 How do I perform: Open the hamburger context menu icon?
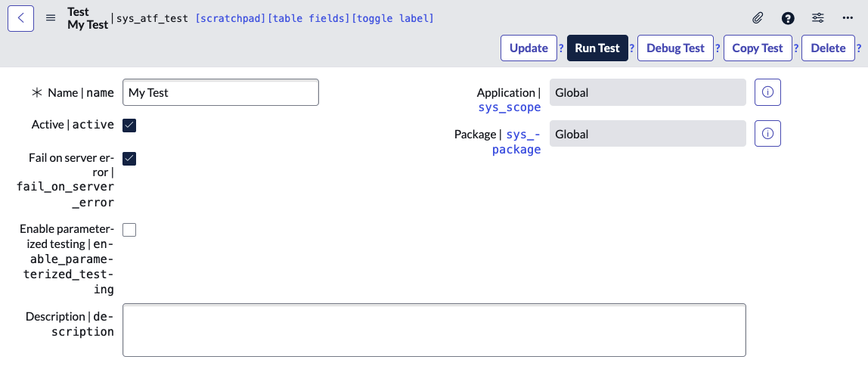(x=51, y=18)
